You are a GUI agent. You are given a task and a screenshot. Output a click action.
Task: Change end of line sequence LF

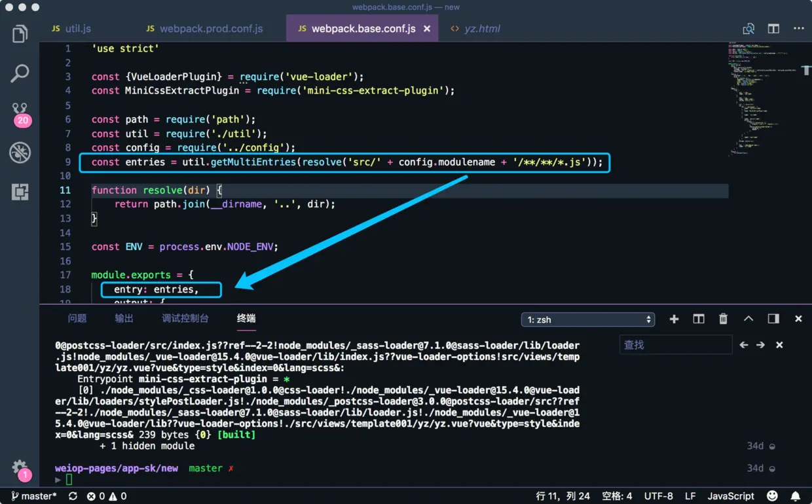click(690, 496)
